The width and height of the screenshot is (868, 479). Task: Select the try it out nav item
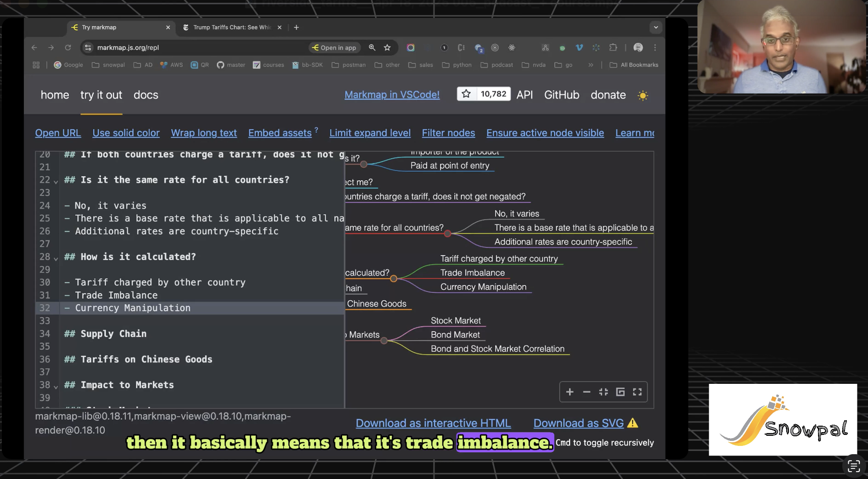point(101,95)
